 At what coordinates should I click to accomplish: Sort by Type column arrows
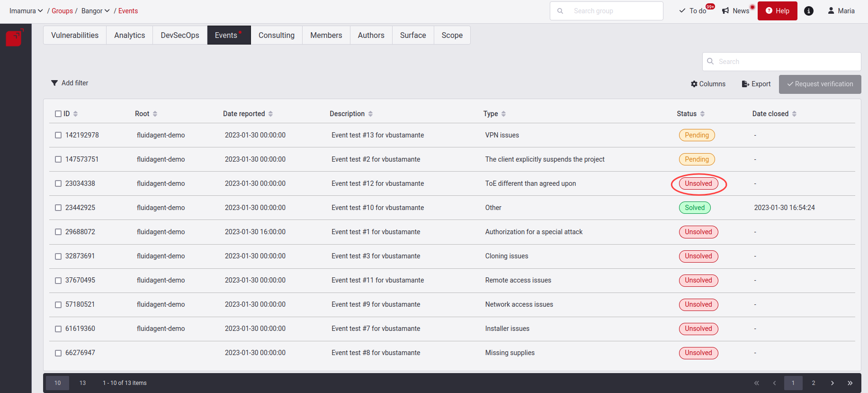tap(503, 114)
